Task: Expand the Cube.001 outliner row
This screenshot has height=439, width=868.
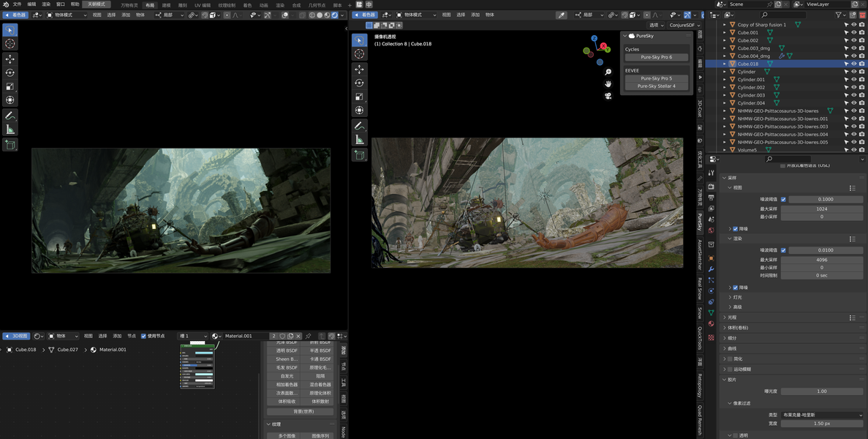Action: point(725,33)
